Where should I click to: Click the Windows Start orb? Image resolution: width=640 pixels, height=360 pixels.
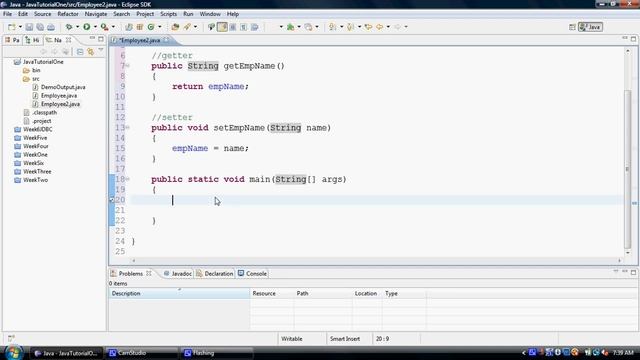click(x=13, y=353)
